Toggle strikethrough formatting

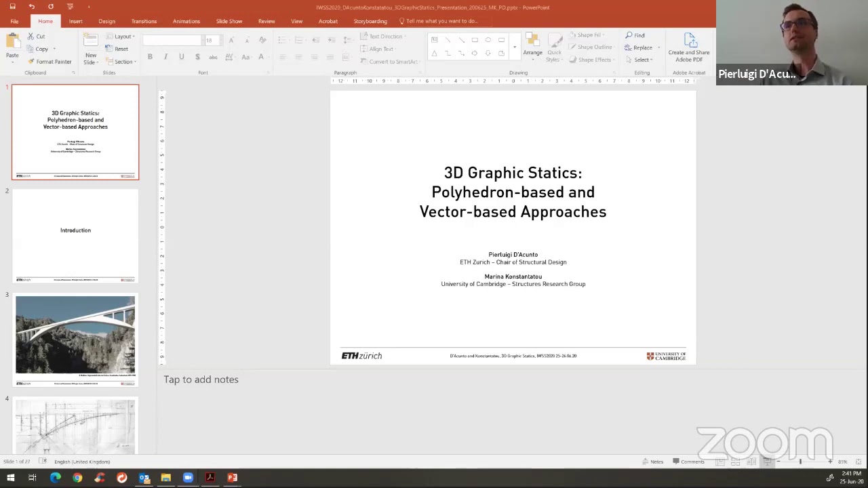[x=213, y=57]
